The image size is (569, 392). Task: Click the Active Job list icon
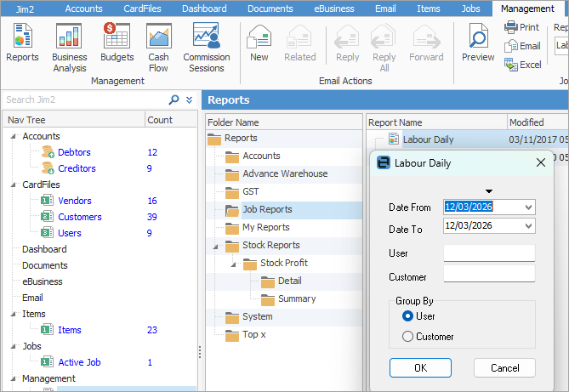(x=47, y=362)
